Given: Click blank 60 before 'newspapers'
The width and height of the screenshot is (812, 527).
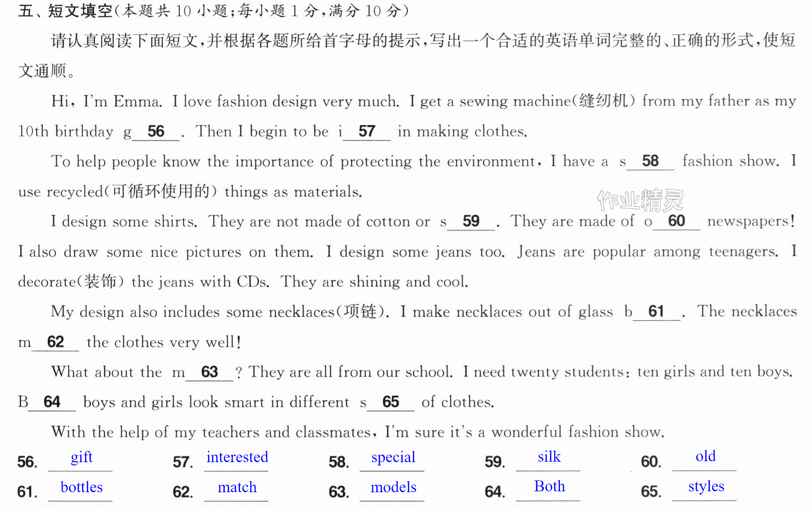Looking at the screenshot, I should pyautogui.click(x=677, y=221).
